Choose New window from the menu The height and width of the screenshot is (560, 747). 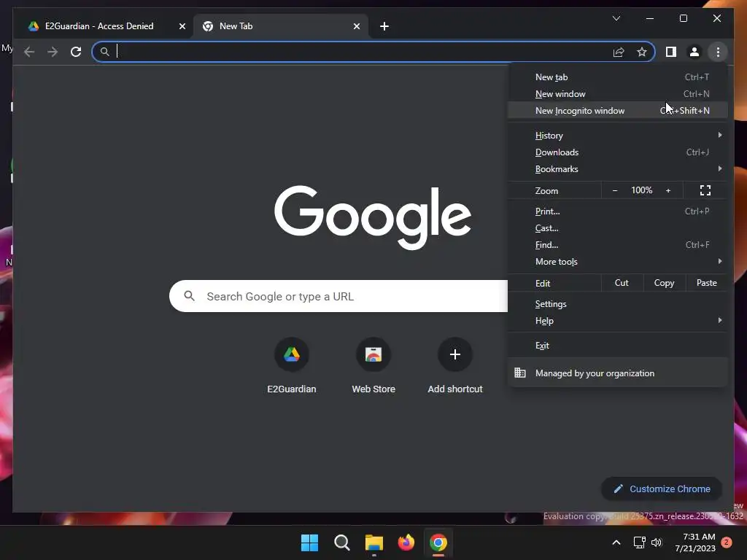point(617,94)
